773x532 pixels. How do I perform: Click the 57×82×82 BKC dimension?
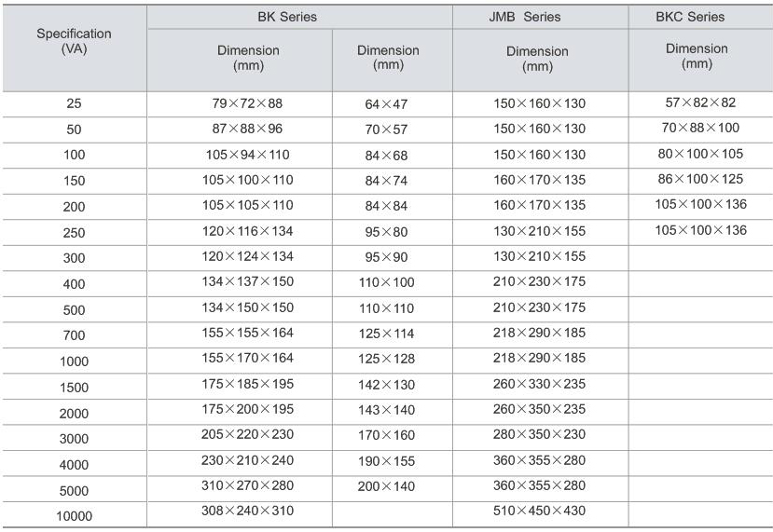[701, 102]
